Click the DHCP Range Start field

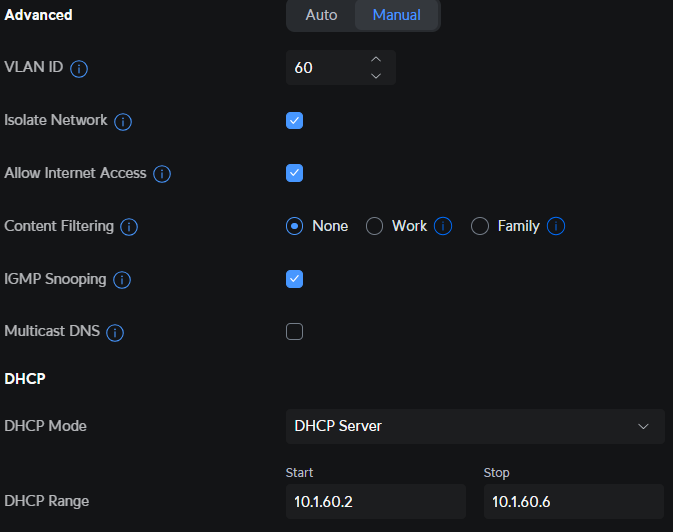tap(375, 501)
